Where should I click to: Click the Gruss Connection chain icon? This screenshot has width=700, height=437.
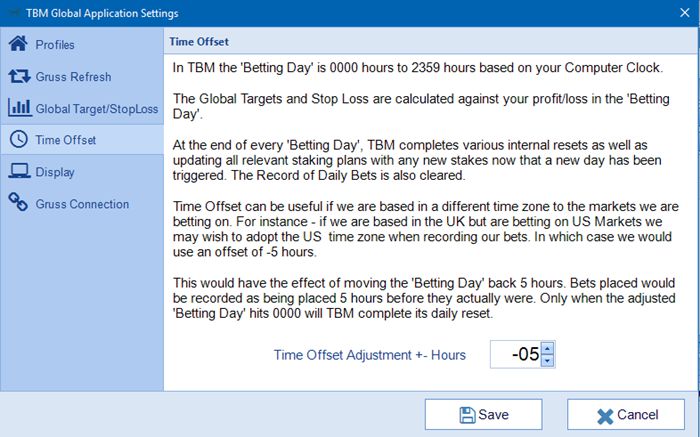(x=18, y=202)
